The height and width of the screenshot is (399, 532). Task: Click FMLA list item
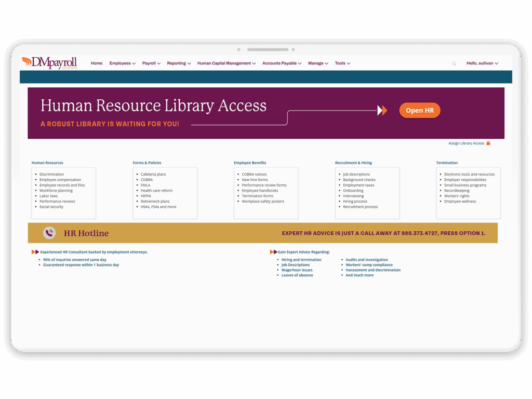pyautogui.click(x=145, y=185)
